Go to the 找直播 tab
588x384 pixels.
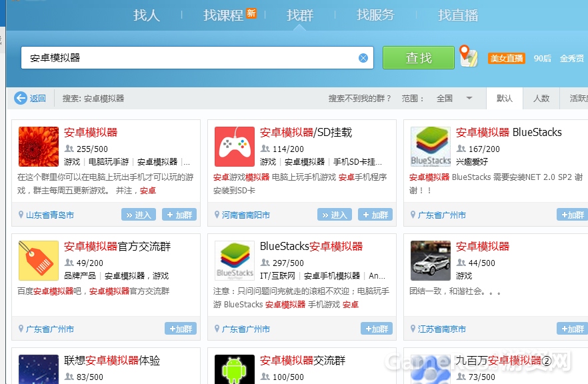click(458, 15)
